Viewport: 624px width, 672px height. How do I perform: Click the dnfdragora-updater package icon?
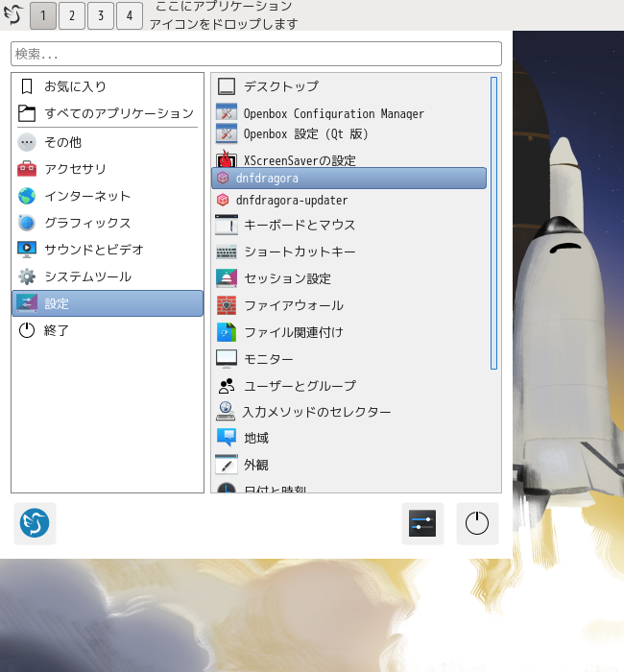coord(223,200)
